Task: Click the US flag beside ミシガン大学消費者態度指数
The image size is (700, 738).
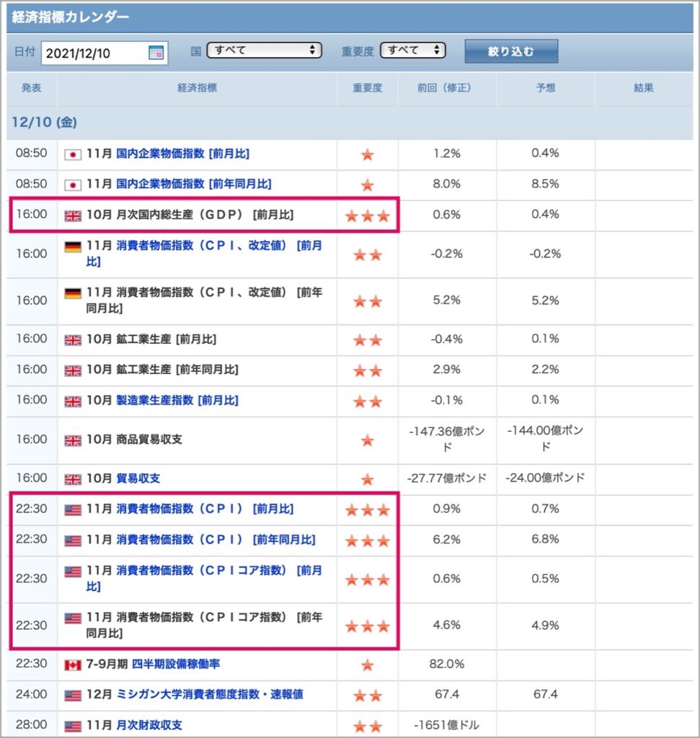Action: tap(73, 695)
